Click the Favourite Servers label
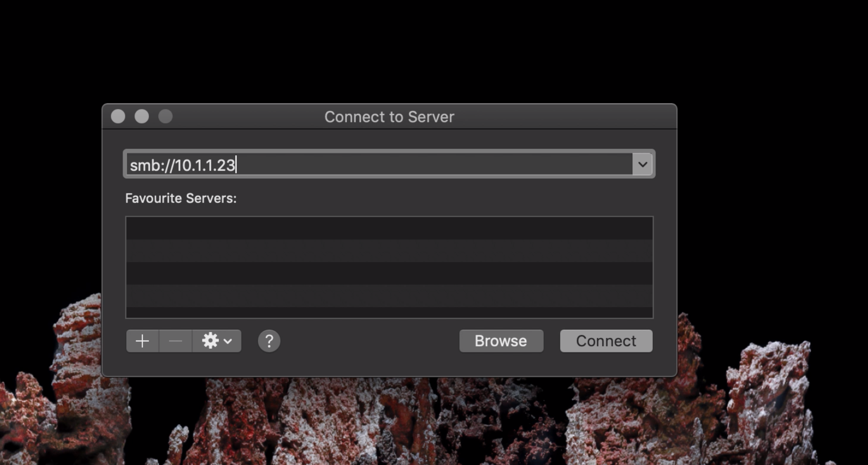Viewport: 868px width, 465px height. pyautogui.click(x=181, y=198)
